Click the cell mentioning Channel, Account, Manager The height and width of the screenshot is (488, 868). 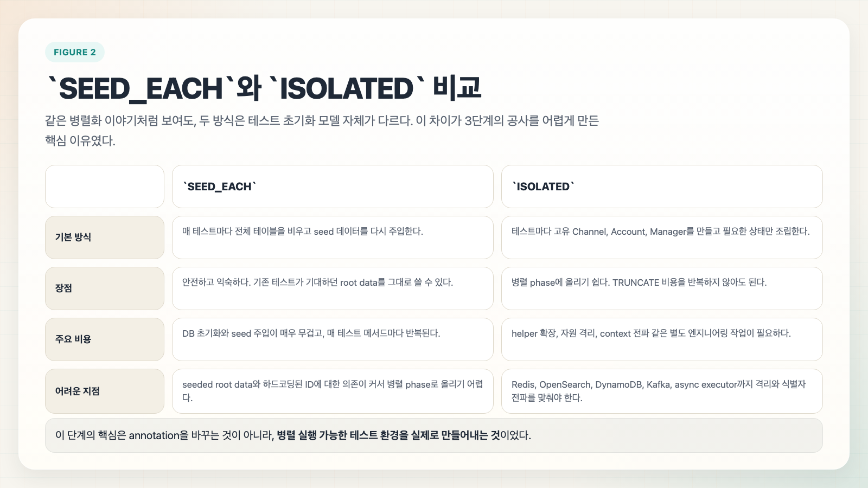coord(661,237)
